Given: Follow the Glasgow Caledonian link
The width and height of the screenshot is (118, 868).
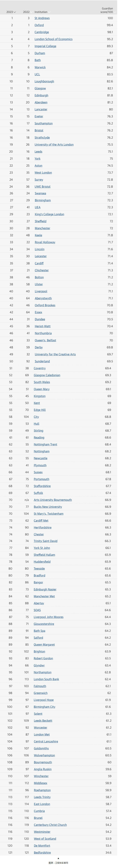Looking at the screenshot, I should [x=47, y=375].
